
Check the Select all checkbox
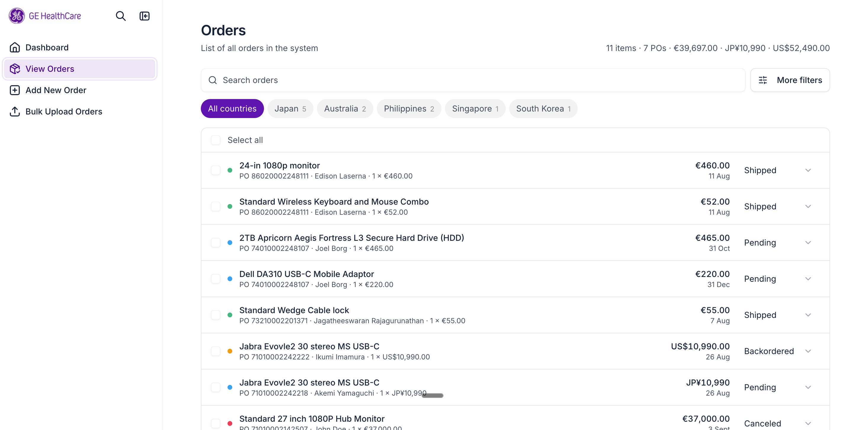(216, 140)
